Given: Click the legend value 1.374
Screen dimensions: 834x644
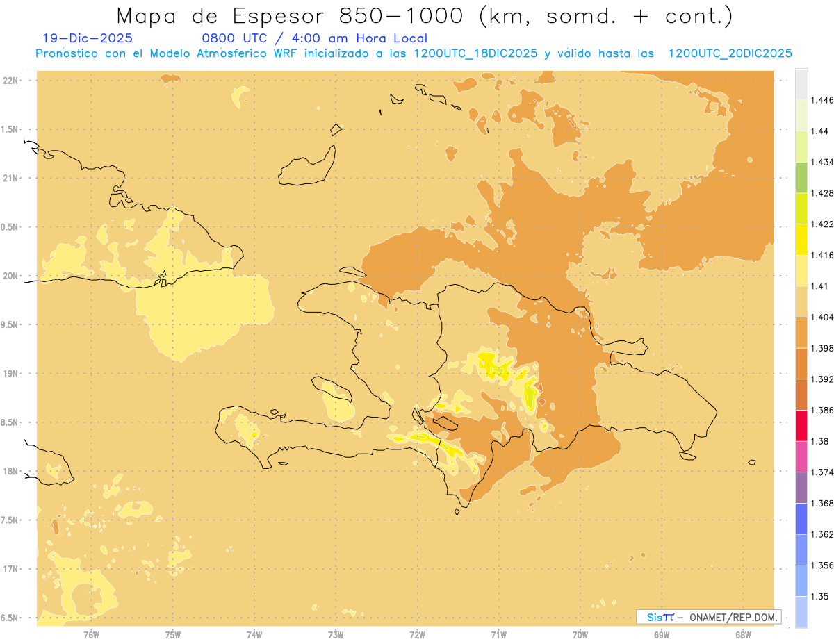Looking at the screenshot, I should coord(824,472).
